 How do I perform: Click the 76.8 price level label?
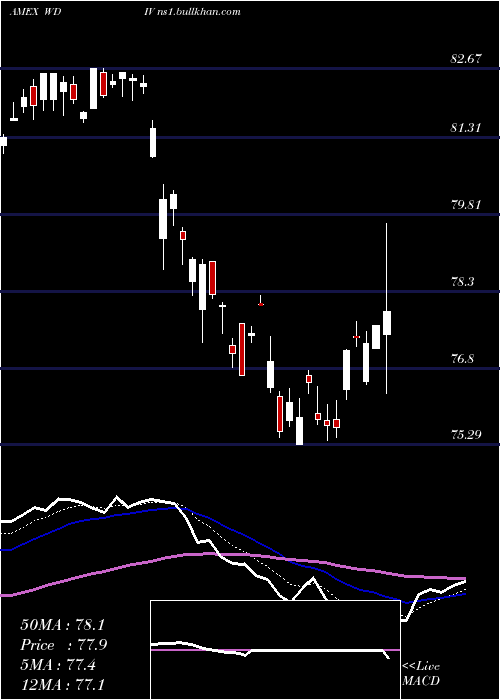(464, 358)
